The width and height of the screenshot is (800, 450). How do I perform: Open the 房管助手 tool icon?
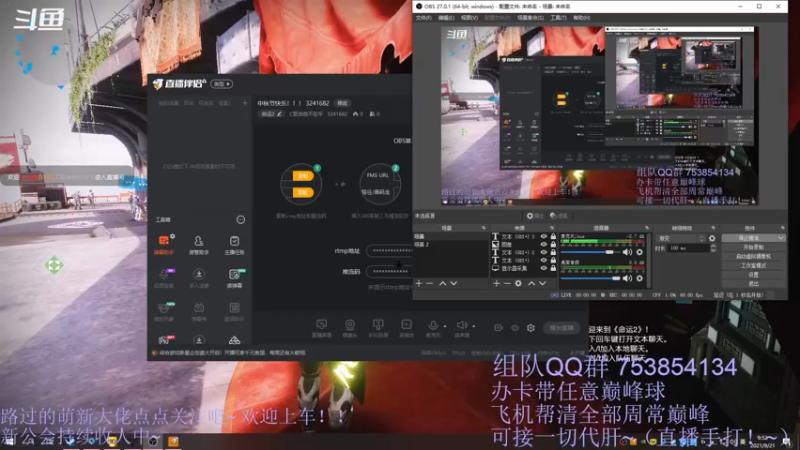pyautogui.click(x=198, y=244)
